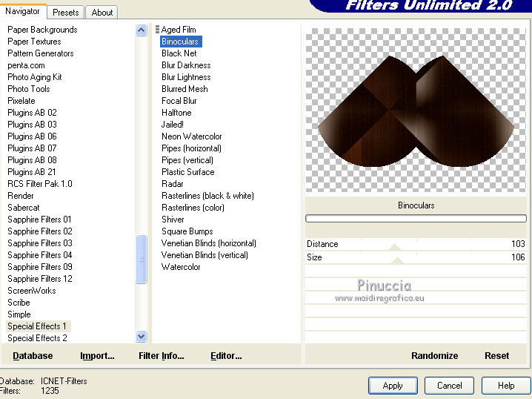The image size is (532, 399).
Task: Select Venetian Blinds (vertical) filter
Action: coord(205,255)
